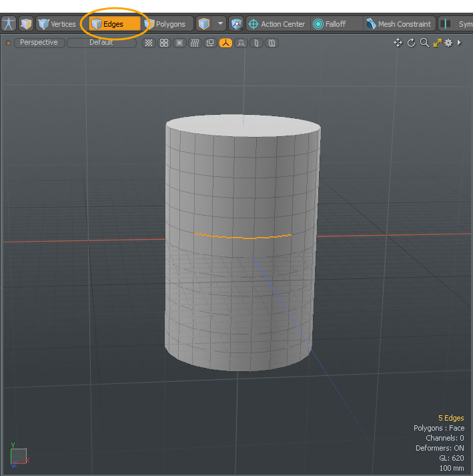473x476 pixels.
Task: Click the selected orange edge on cylinder
Action: pos(244,237)
